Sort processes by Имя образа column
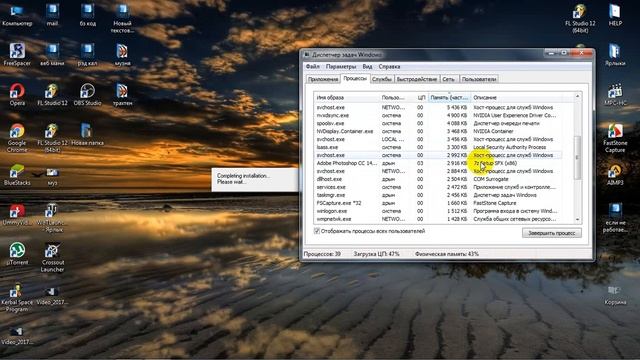Screen dimensions: 640x360 click(347, 98)
